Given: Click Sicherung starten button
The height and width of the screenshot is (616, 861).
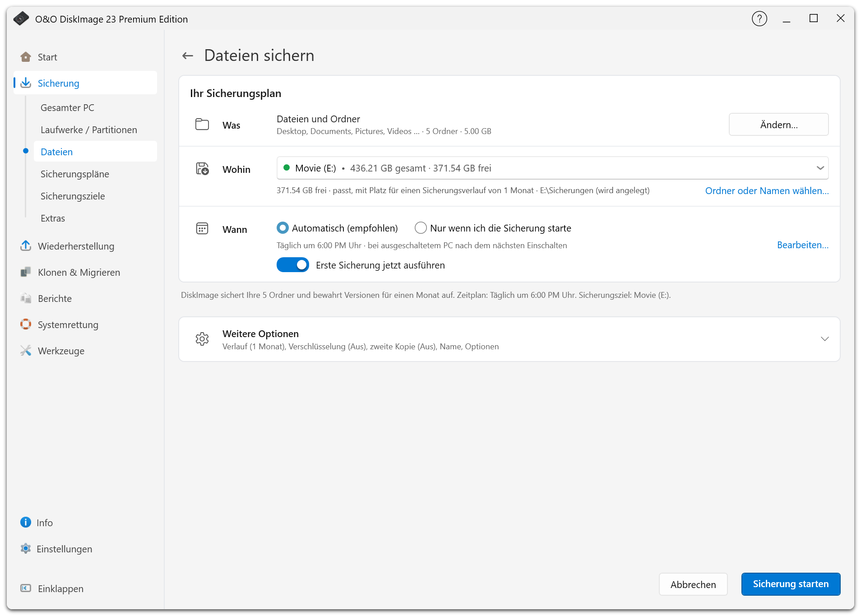Looking at the screenshot, I should [791, 584].
